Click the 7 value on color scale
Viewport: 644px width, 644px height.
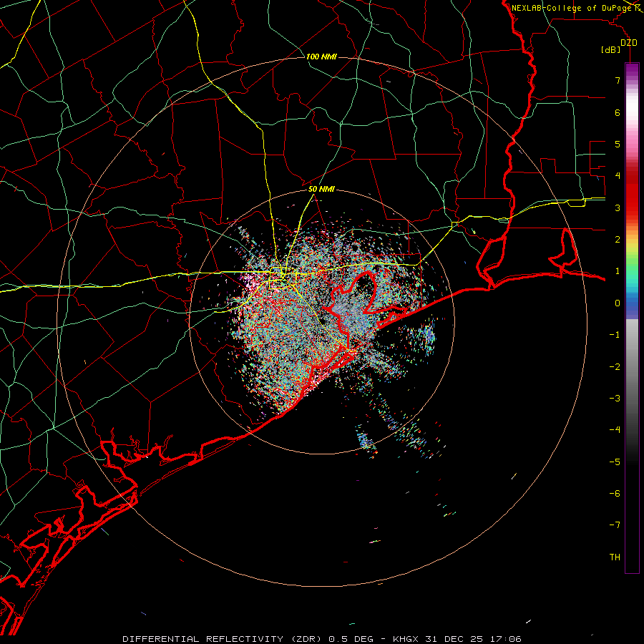pyautogui.click(x=618, y=80)
